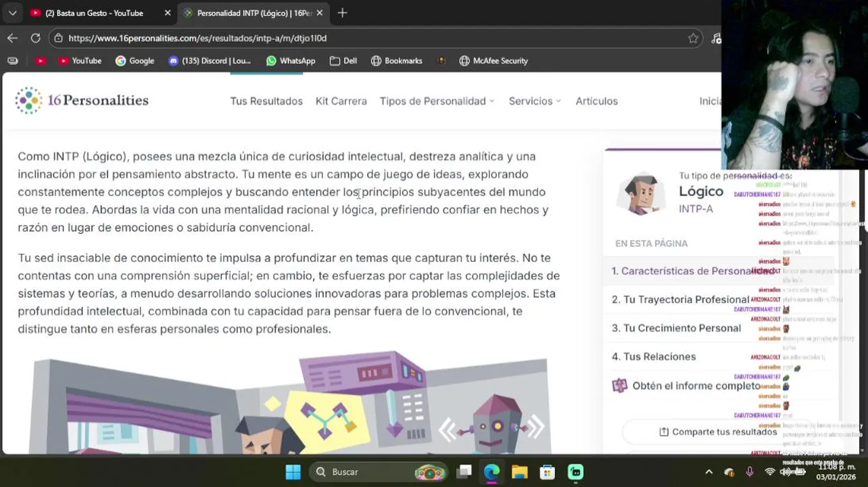Open the Google bookmark
The width and height of the screenshot is (868, 487).
pyautogui.click(x=135, y=61)
